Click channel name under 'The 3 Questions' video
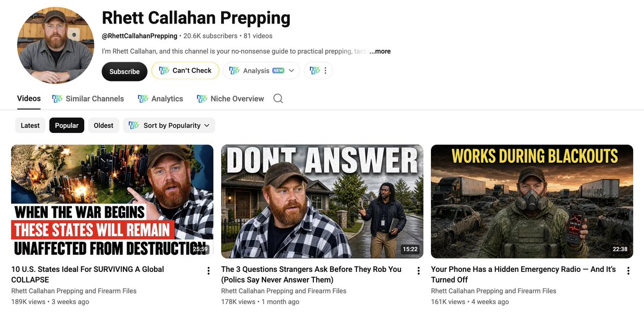Image resolution: width=644 pixels, height=317 pixels. [284, 291]
